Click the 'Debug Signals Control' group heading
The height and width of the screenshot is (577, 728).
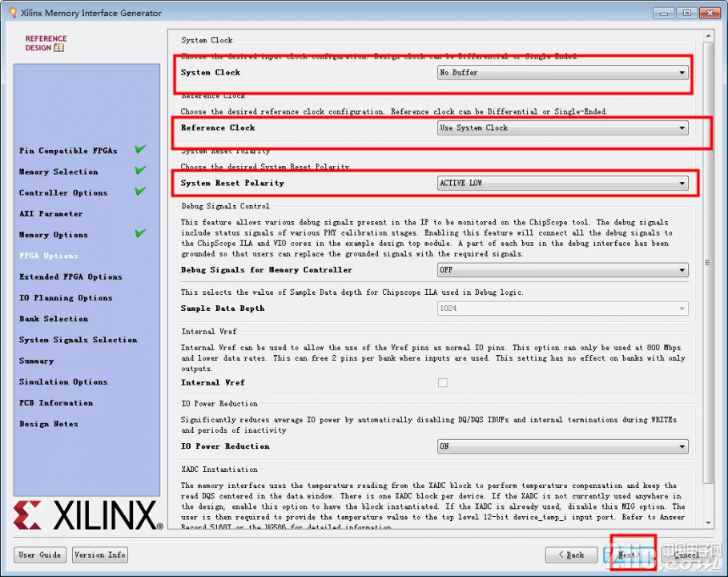[226, 206]
